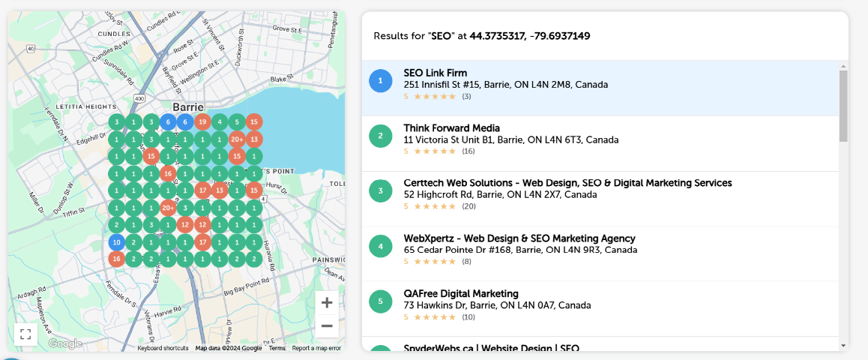Viewport: 868px width, 360px height.
Task: Click rank circle 3 for Certtech Web Solutions
Action: (x=380, y=191)
